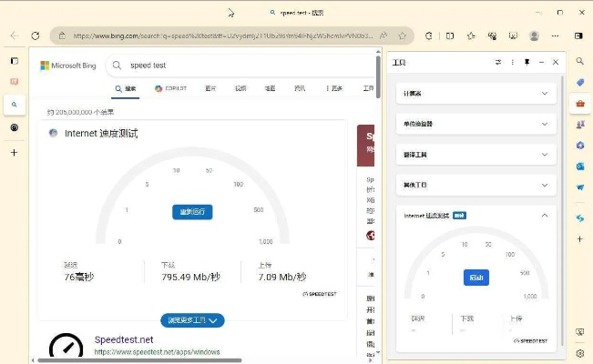Open the browser profile avatar icon
This screenshot has width=593, height=364.
pyautogui.click(x=534, y=35)
